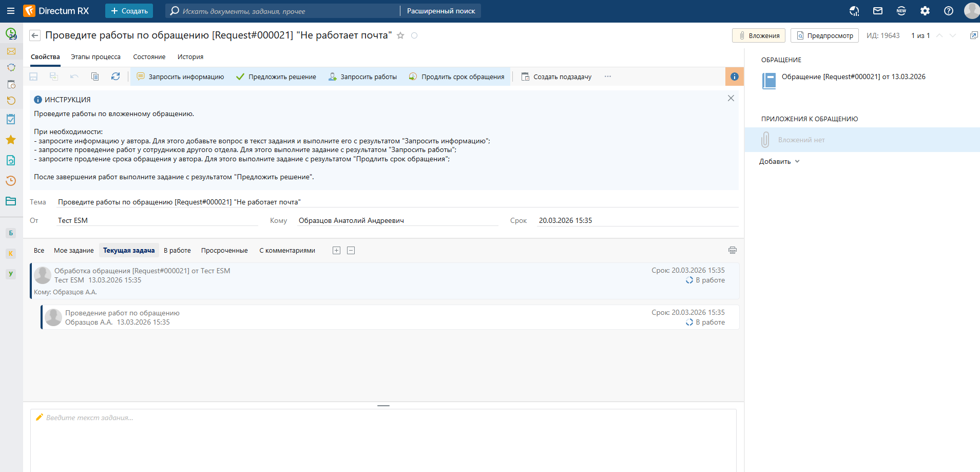Collapse all thread items with minus icon
The height and width of the screenshot is (472, 980).
[351, 251]
